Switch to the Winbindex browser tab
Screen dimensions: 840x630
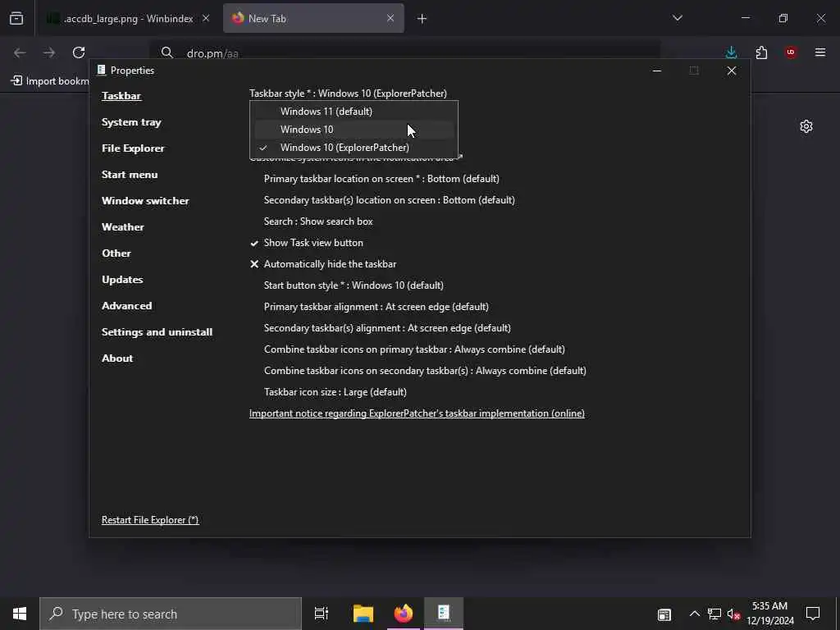[129, 19]
